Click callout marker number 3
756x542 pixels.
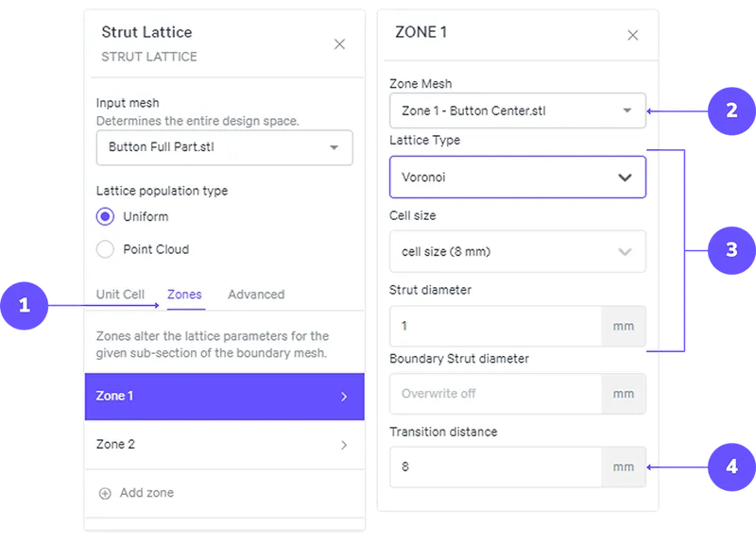731,249
